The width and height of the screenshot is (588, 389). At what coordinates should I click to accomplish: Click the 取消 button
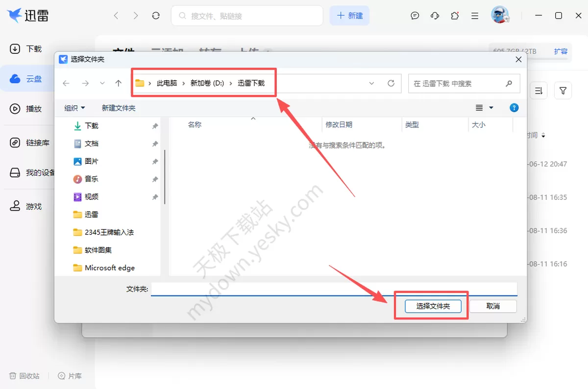pyautogui.click(x=493, y=306)
